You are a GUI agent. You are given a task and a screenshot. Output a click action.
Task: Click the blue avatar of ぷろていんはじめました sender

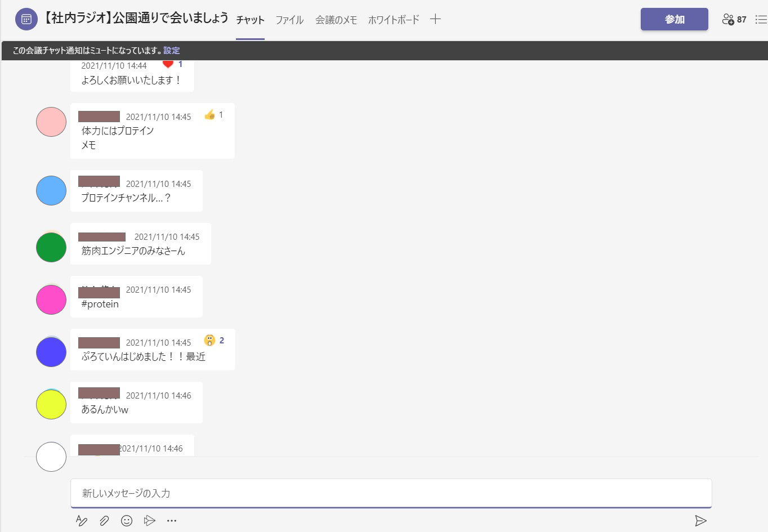(51, 352)
